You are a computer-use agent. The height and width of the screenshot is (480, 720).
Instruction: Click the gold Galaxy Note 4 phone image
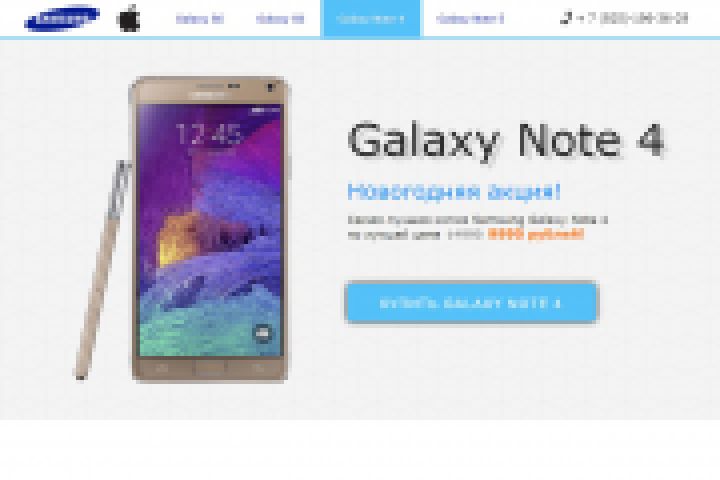click(x=210, y=229)
